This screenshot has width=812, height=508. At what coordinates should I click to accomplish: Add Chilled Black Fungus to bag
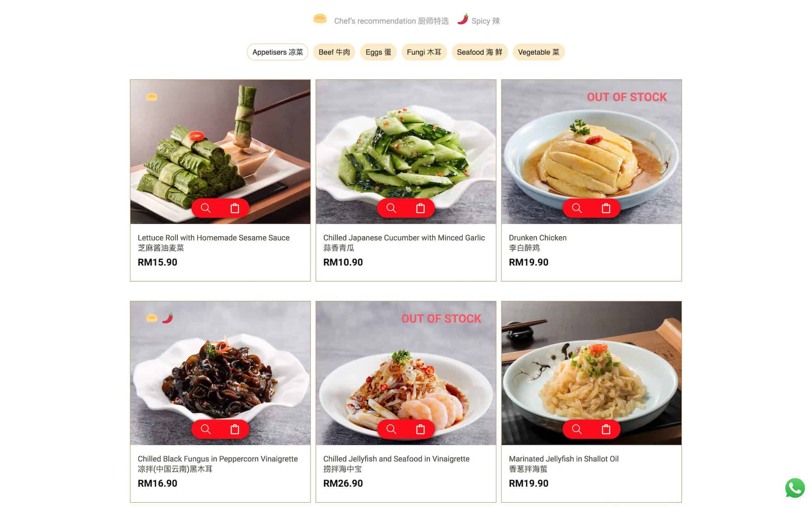pyautogui.click(x=235, y=429)
